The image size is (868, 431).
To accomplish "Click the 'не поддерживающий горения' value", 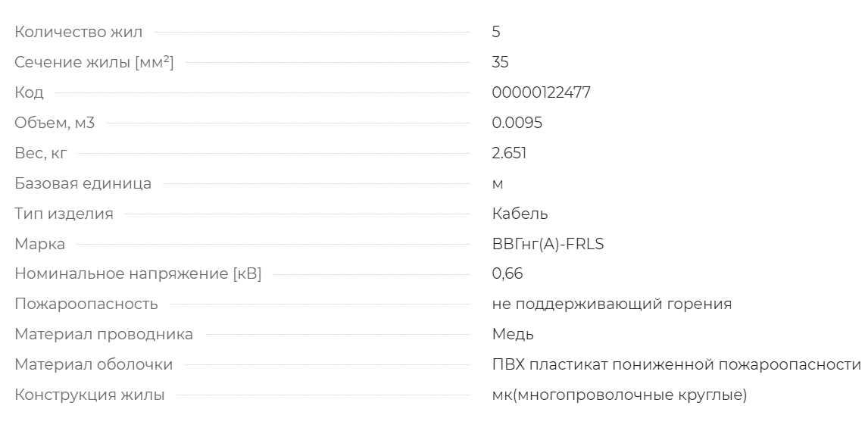I will coord(612,305).
